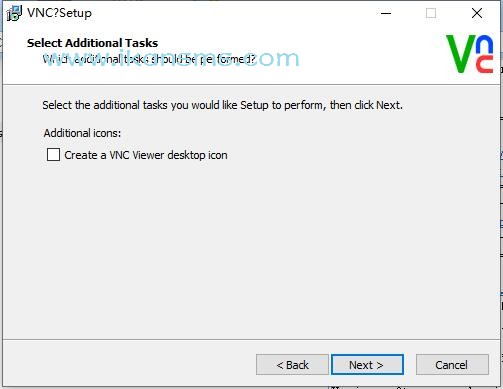Click the instruction text mentioning Setup to perform
Screen dimensions: 503x389
(222, 105)
